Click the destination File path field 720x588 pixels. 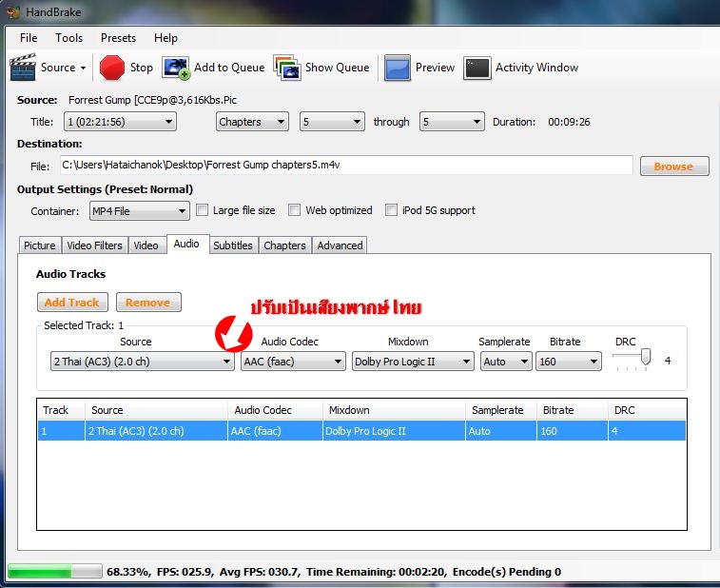346,166
